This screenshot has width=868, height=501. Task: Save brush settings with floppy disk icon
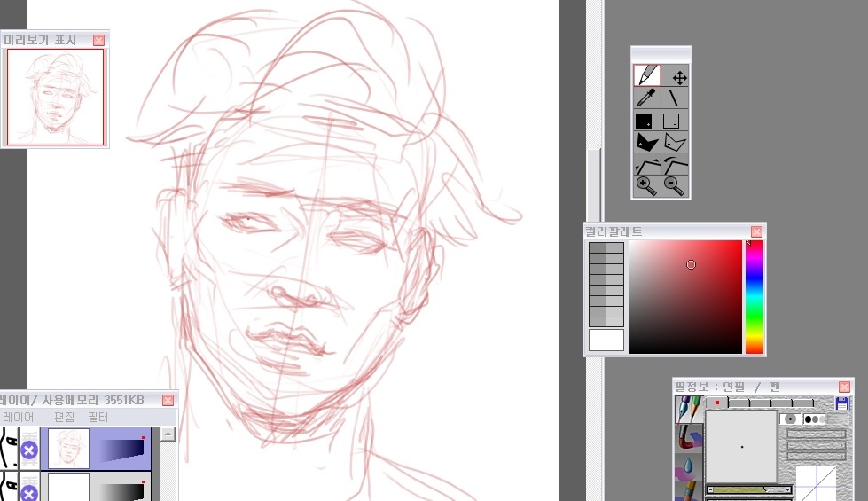pyautogui.click(x=842, y=403)
